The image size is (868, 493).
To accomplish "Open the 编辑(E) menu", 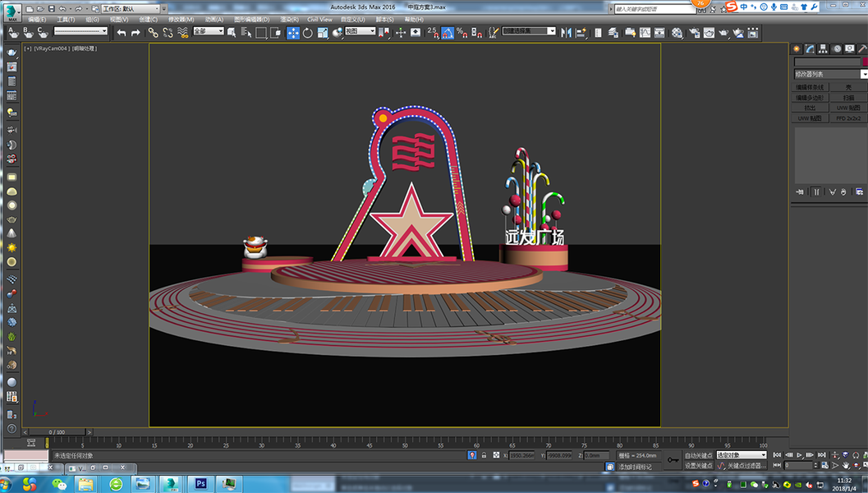I will [x=38, y=20].
